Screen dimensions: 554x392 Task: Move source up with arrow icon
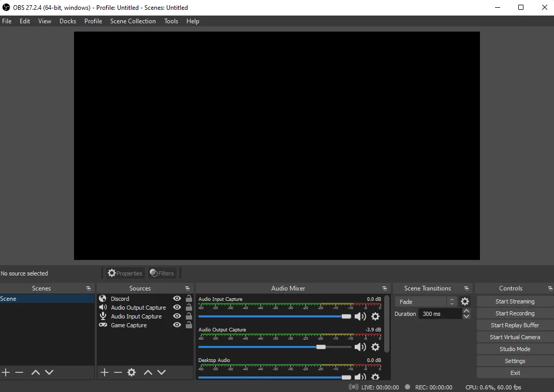click(x=148, y=372)
